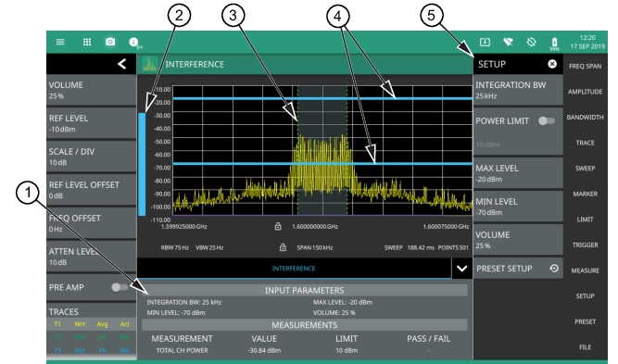Set Min Level -70 dBm in Setup
Viewport: 618px width, 364px height.
(x=518, y=207)
